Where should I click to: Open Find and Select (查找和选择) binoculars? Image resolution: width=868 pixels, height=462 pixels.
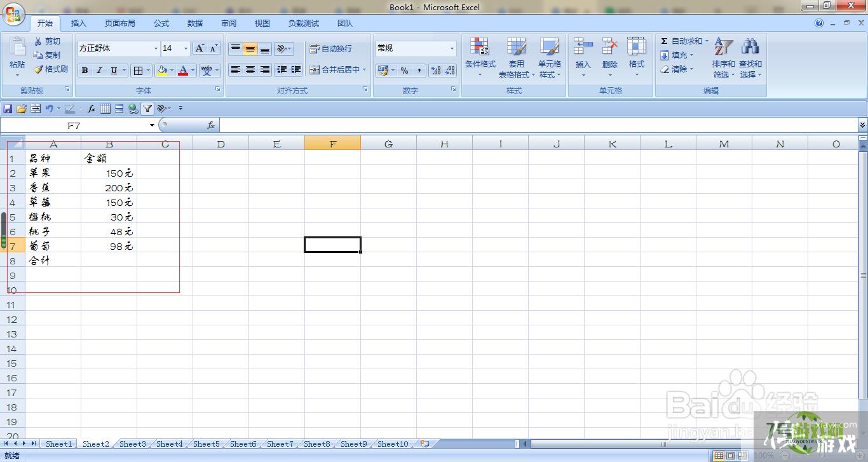click(750, 57)
